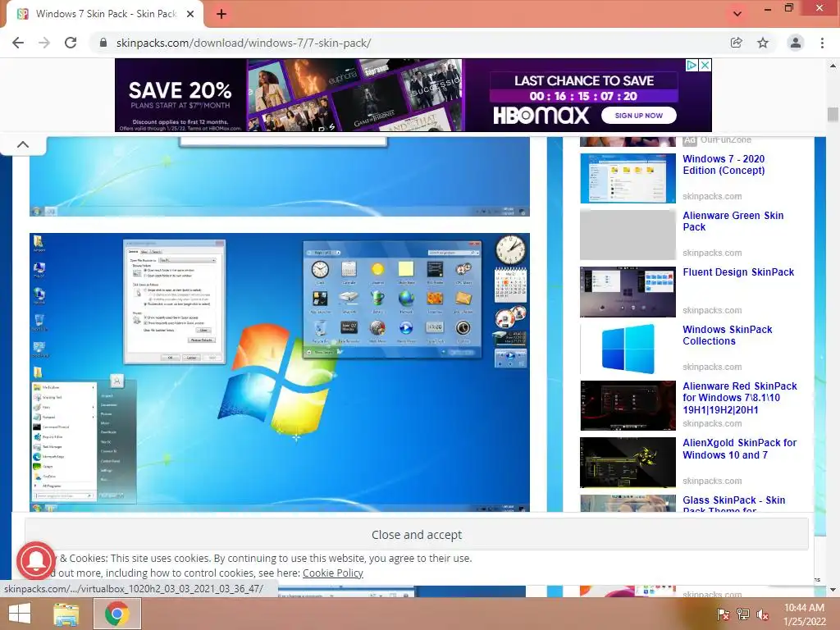Click the page scrollbar thumb
840x630 pixels.
(x=833, y=115)
